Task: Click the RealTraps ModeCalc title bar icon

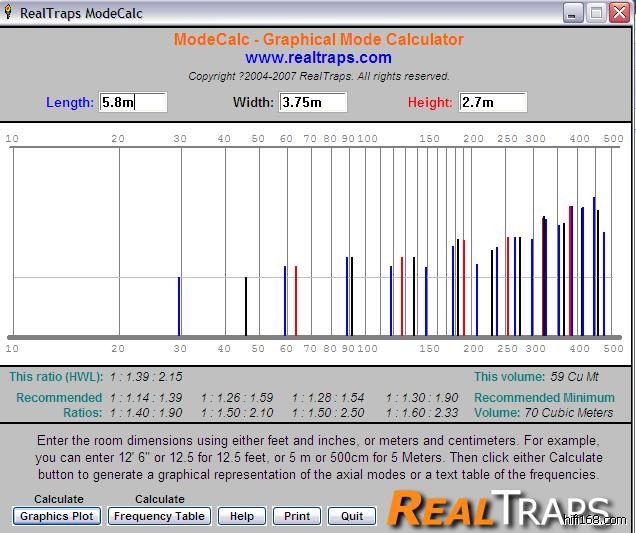Action: 10,12
